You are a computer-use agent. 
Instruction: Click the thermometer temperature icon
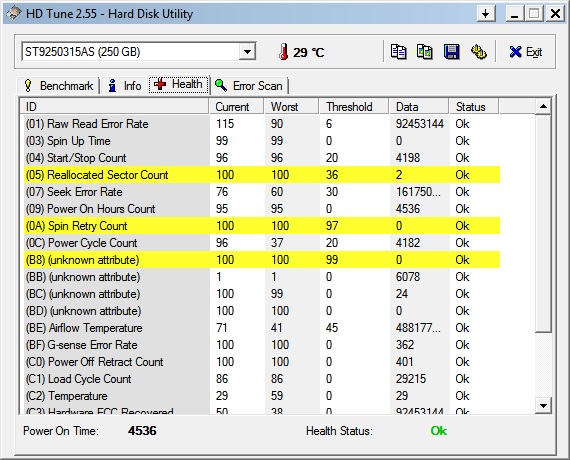284,52
